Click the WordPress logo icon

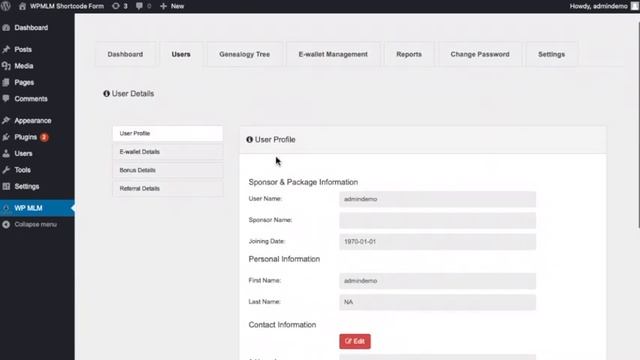click(x=6, y=6)
